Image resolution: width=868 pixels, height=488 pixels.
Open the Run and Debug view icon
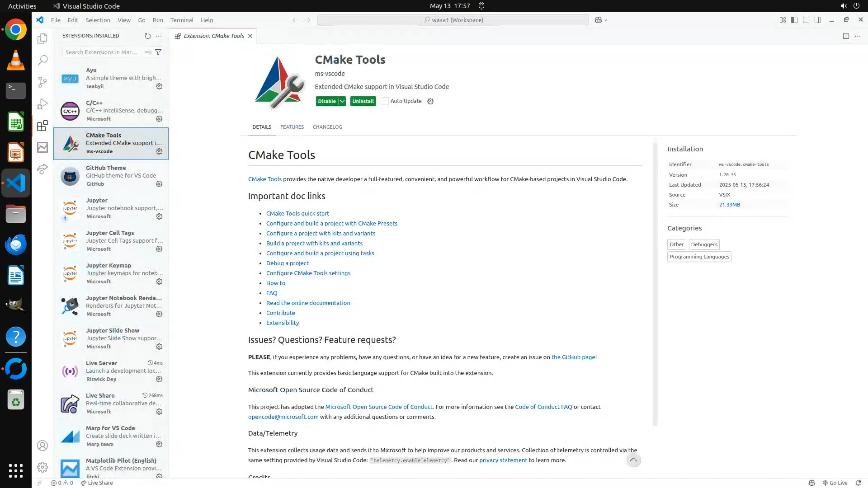[x=42, y=104]
